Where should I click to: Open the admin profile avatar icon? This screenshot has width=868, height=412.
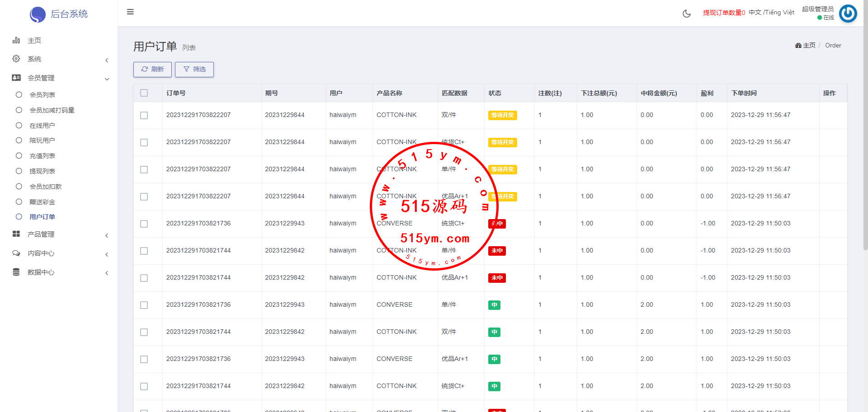coord(848,14)
